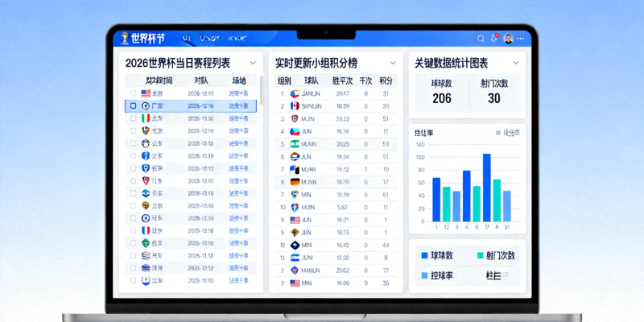Click the team badge in the 5.6 standings row
Viewport: 644px width, 322px height.
pos(295,208)
